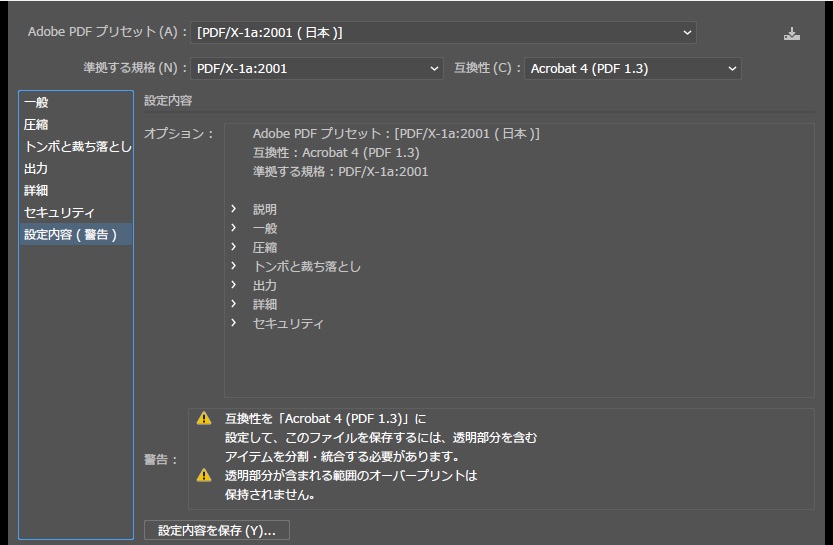Screen dimensions: 833x545
Task: Expand the 出力 section in the options list
Action: tap(233, 285)
